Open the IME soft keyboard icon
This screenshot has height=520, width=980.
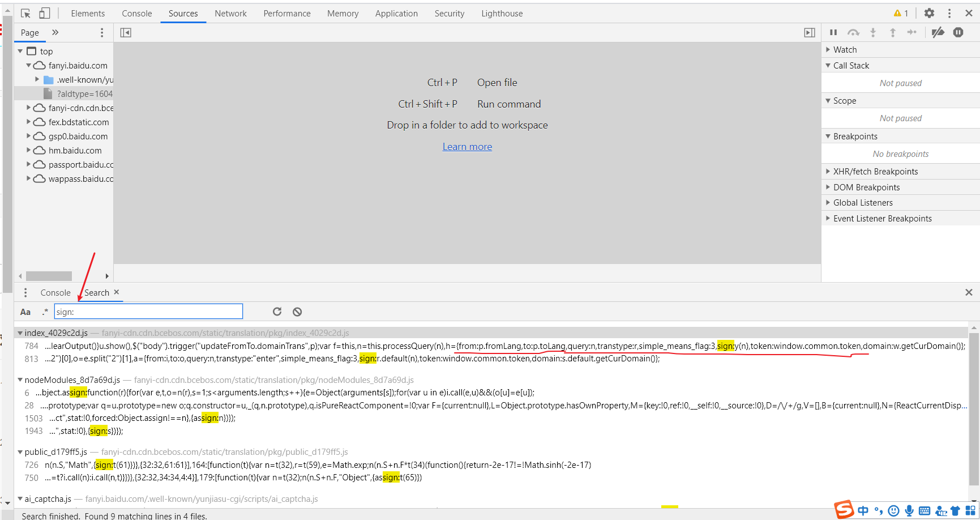[925, 511]
